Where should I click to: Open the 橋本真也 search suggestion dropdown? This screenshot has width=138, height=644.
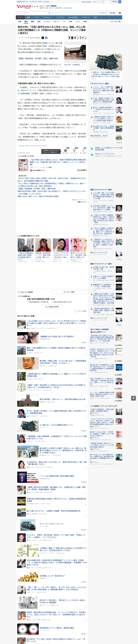coord(115,2)
